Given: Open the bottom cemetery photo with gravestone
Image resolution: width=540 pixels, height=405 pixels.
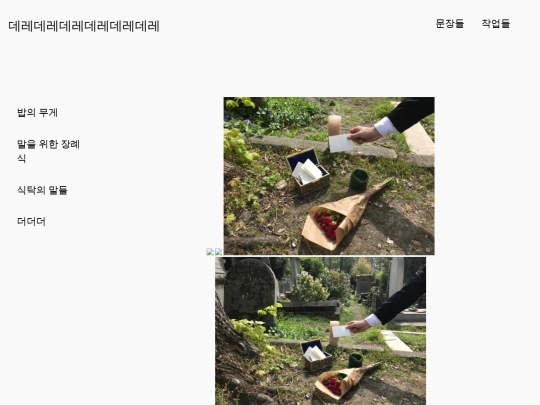Looking at the screenshot, I should click(320, 331).
